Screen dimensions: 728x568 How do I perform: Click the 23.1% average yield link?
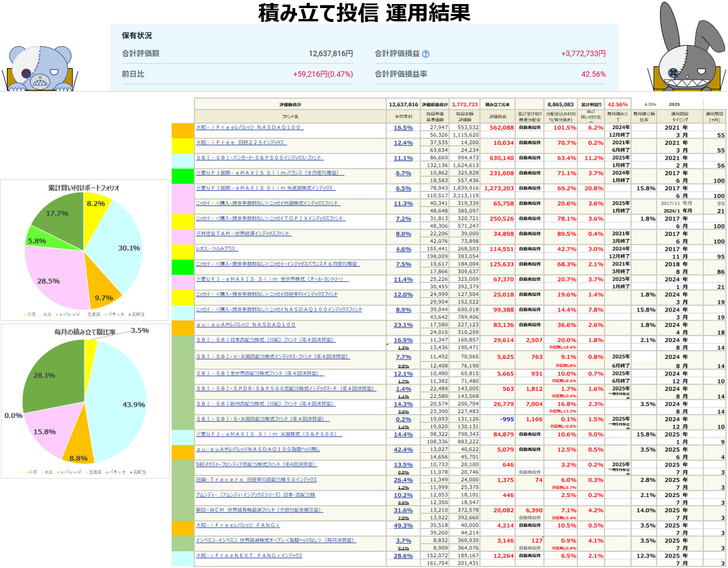(403, 325)
